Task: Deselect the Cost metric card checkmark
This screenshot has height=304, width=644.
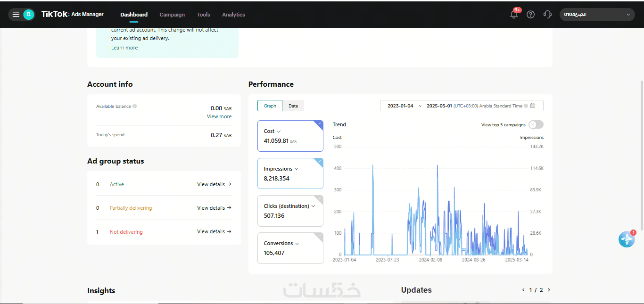Action: point(320,124)
